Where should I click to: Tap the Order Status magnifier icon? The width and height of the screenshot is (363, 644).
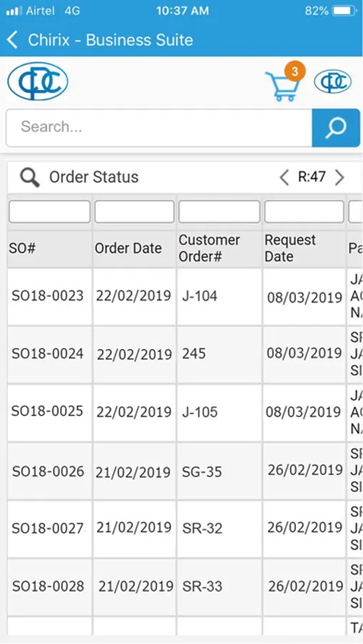[x=29, y=178]
